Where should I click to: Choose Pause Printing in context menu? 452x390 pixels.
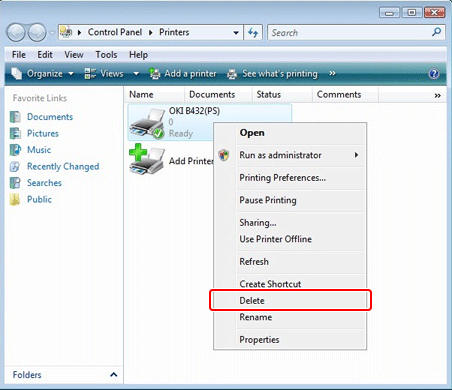[x=290, y=200]
